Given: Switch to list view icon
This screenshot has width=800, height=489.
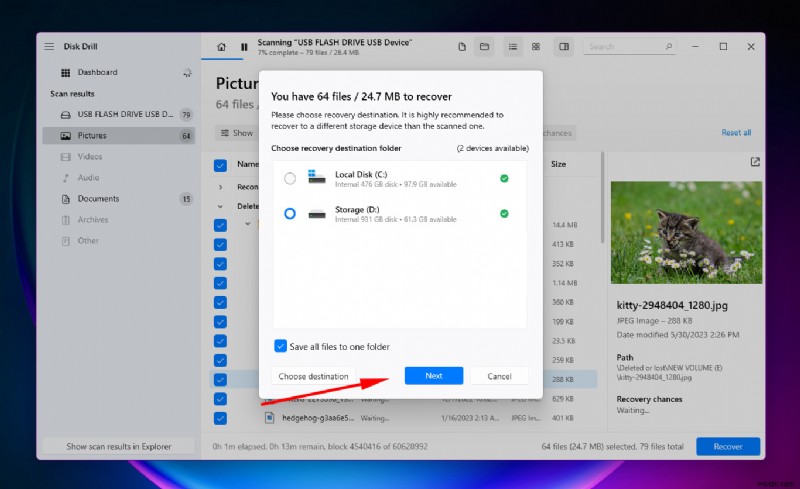Looking at the screenshot, I should (513, 46).
